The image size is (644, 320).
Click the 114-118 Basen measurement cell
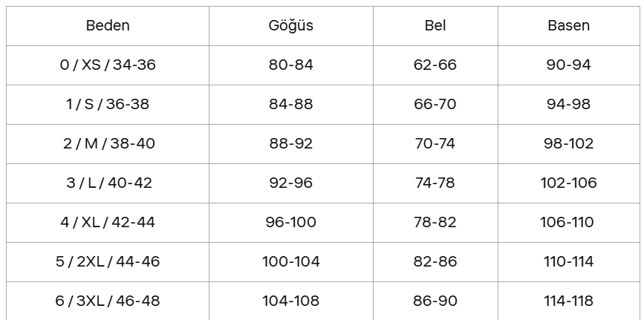pyautogui.click(x=568, y=301)
